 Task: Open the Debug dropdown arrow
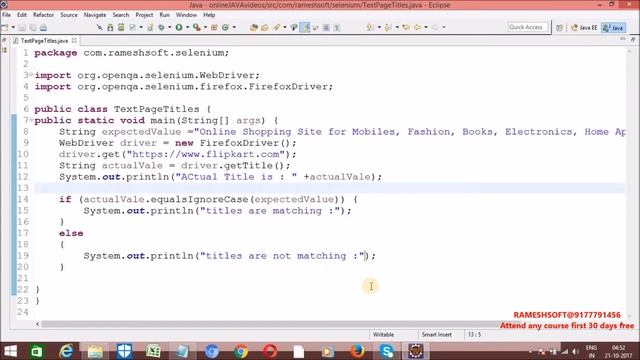169,27
